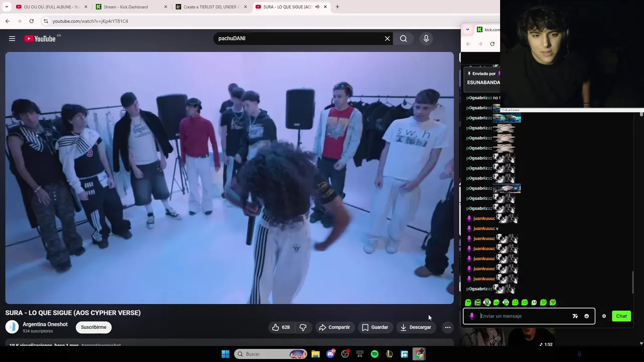This screenshot has height=362, width=644.
Task: Open the YouTube hamburger guide menu
Action: coord(12,39)
